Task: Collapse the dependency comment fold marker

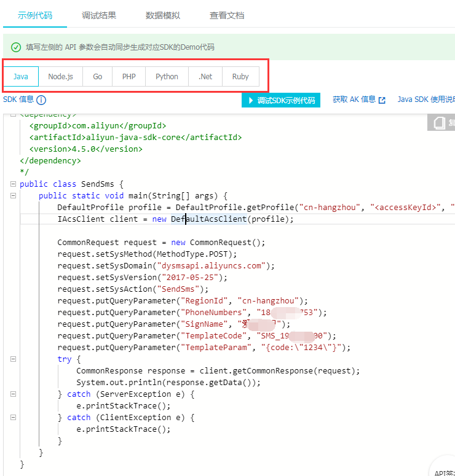Action: click(x=13, y=115)
